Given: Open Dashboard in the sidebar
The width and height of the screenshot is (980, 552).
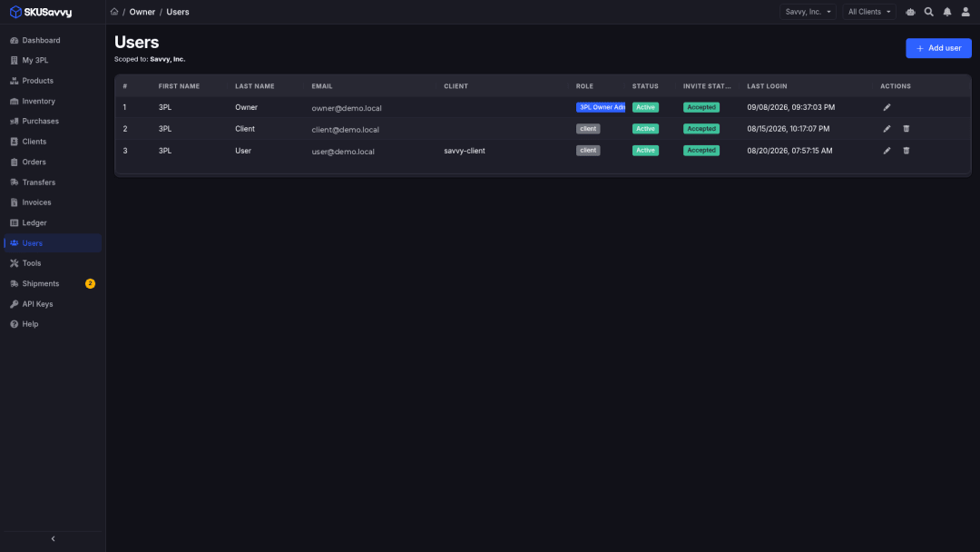Looking at the screenshot, I should 53,40.
